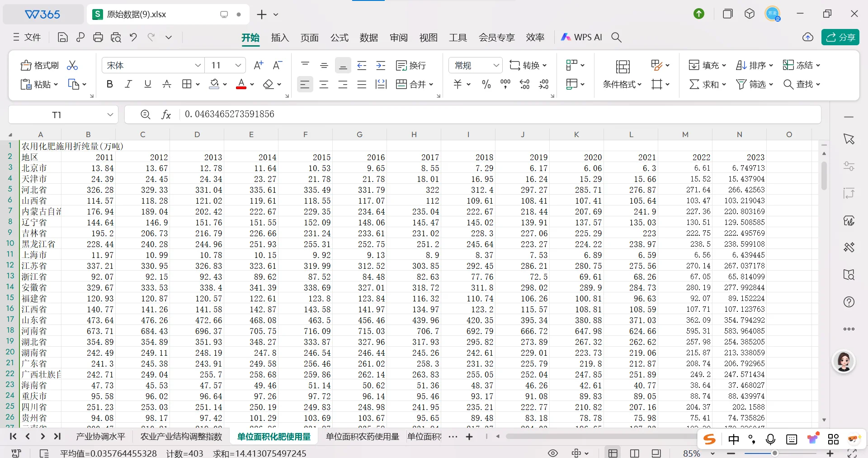
Task: Click the Print icon
Action: (x=98, y=38)
